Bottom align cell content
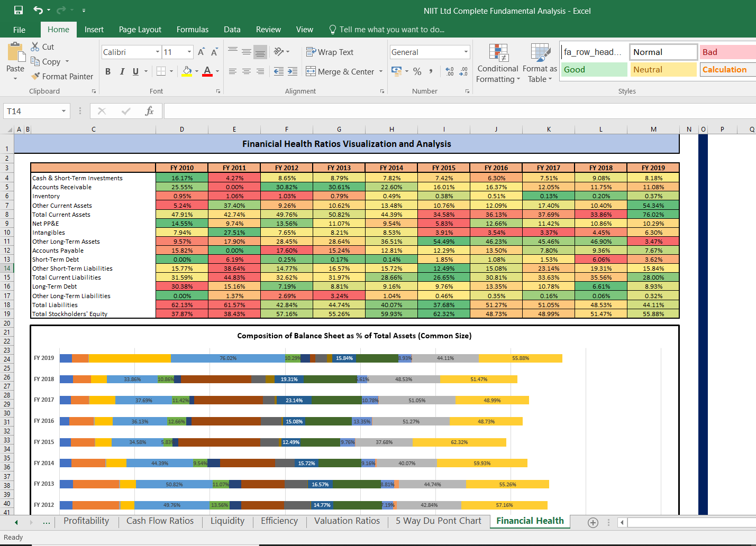 (260, 51)
